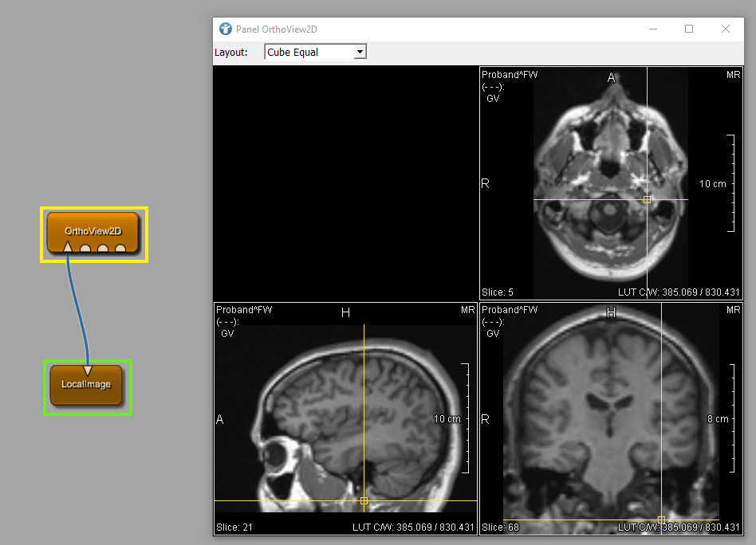Minimize the Panel OrthoView2D window

(x=652, y=29)
